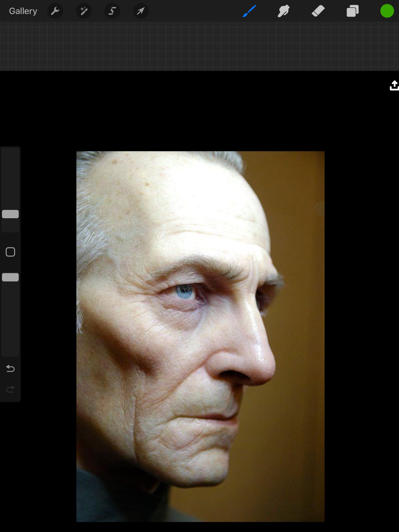Undo the last action
399x532 pixels.
tap(10, 368)
